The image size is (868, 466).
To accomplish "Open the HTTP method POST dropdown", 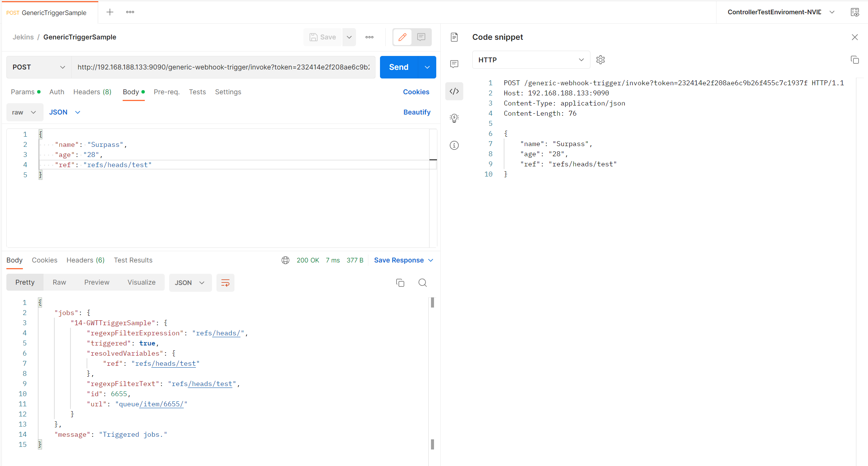I will tap(39, 67).
